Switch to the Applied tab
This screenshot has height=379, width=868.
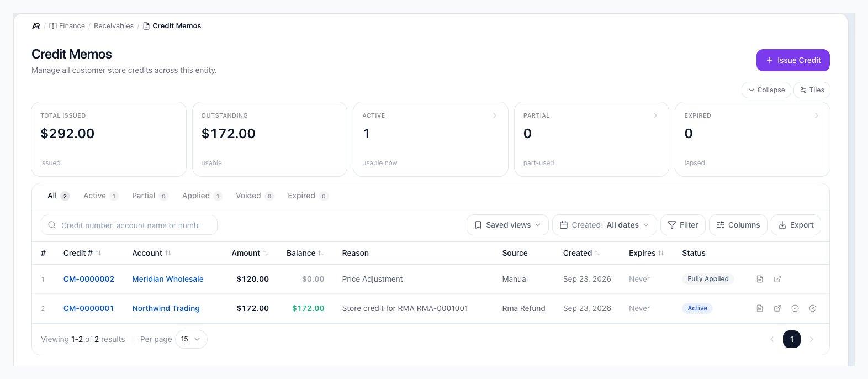coord(202,196)
